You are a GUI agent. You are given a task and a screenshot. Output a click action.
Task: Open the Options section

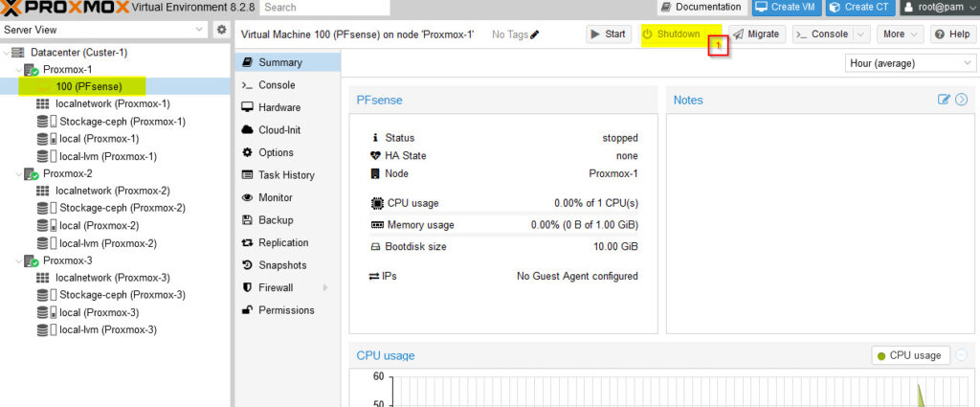(x=288, y=152)
